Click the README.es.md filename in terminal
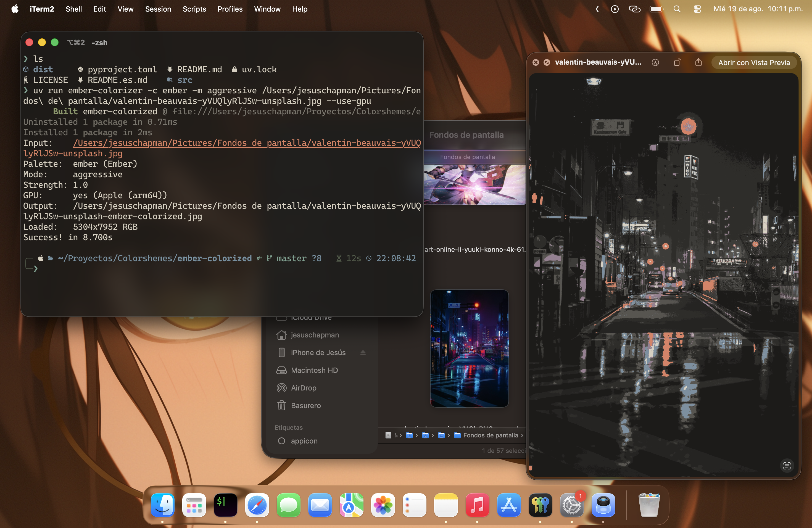 pos(117,80)
